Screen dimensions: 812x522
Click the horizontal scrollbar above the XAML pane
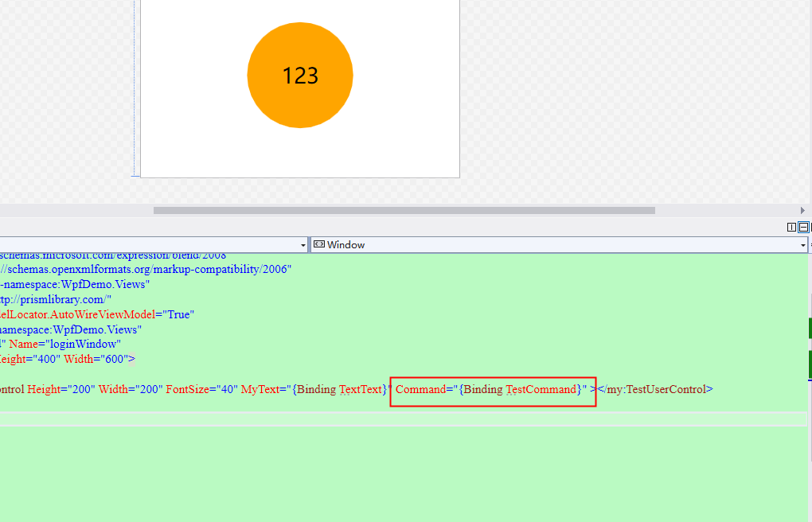pyautogui.click(x=398, y=210)
